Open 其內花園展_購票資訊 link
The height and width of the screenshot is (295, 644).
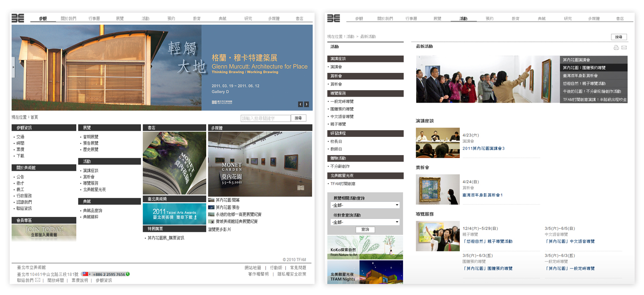click(x=166, y=238)
